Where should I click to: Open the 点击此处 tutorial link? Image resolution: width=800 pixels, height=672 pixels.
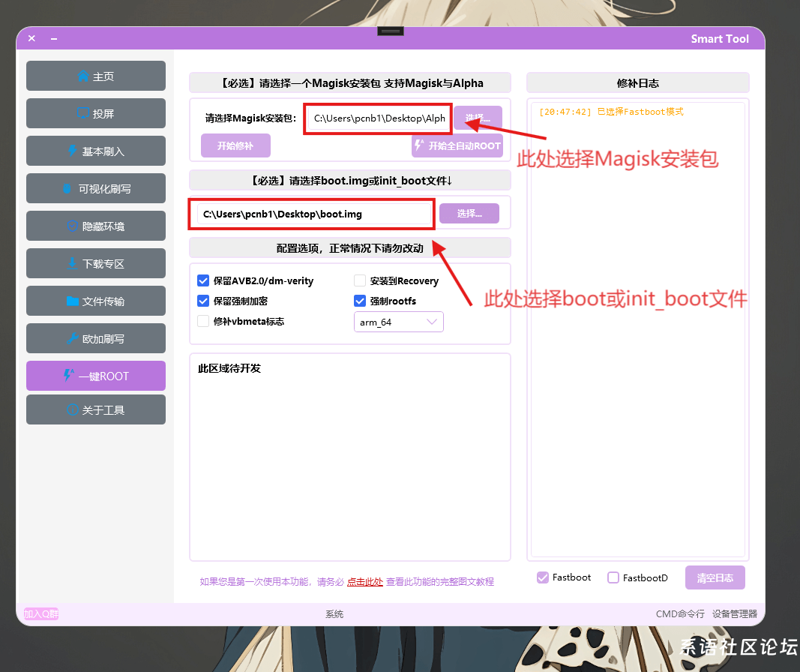[x=364, y=582]
